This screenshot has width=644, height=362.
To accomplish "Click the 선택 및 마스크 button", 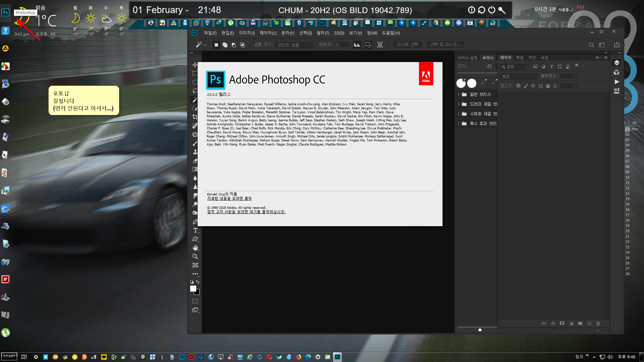I will (445, 45).
